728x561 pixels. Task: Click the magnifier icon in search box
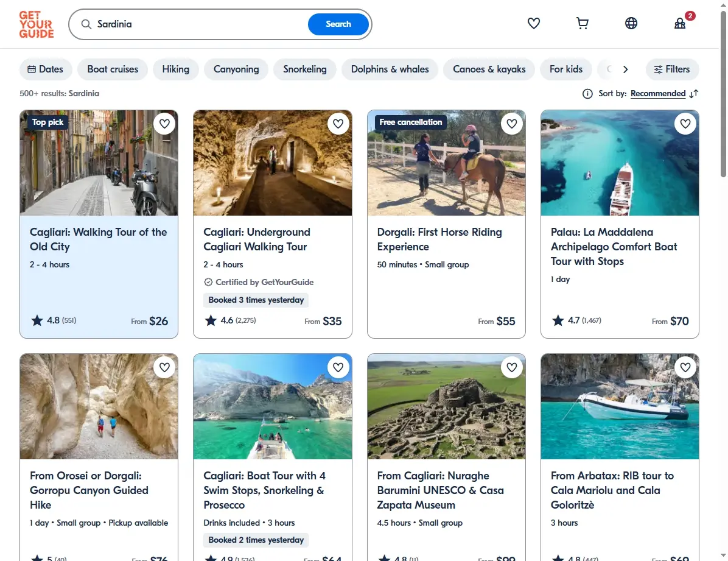[x=86, y=24]
